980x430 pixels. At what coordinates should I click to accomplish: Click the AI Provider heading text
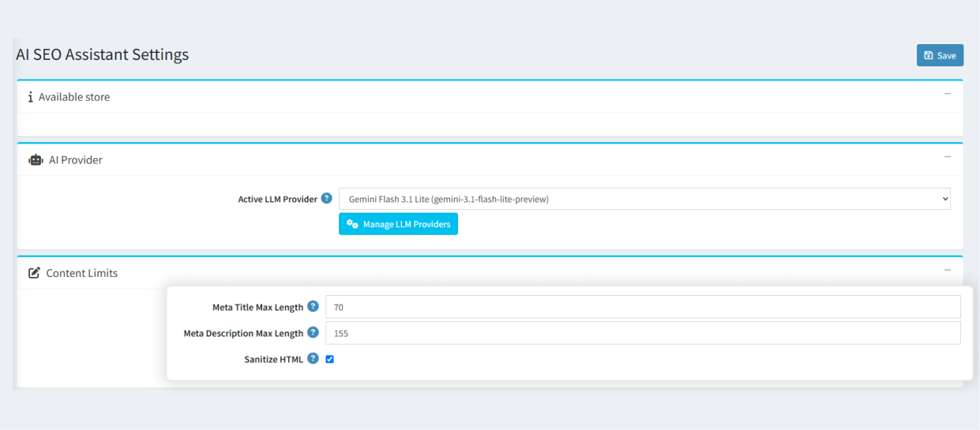click(x=76, y=159)
